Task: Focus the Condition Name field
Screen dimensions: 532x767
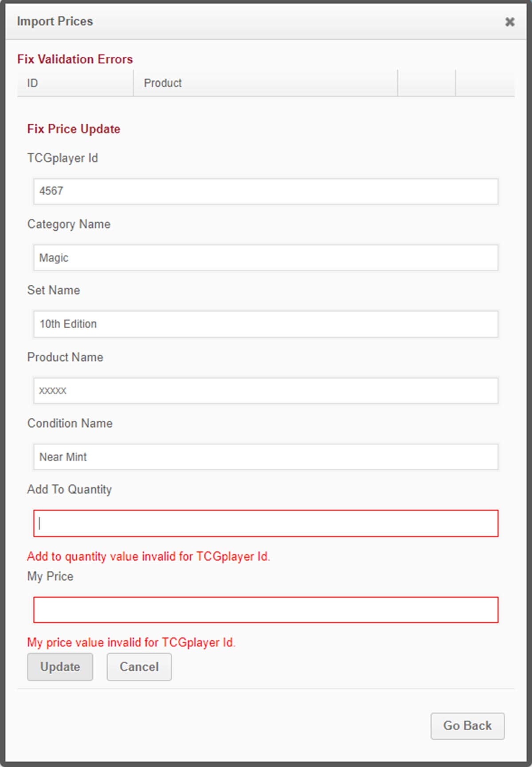Action: pos(266,457)
